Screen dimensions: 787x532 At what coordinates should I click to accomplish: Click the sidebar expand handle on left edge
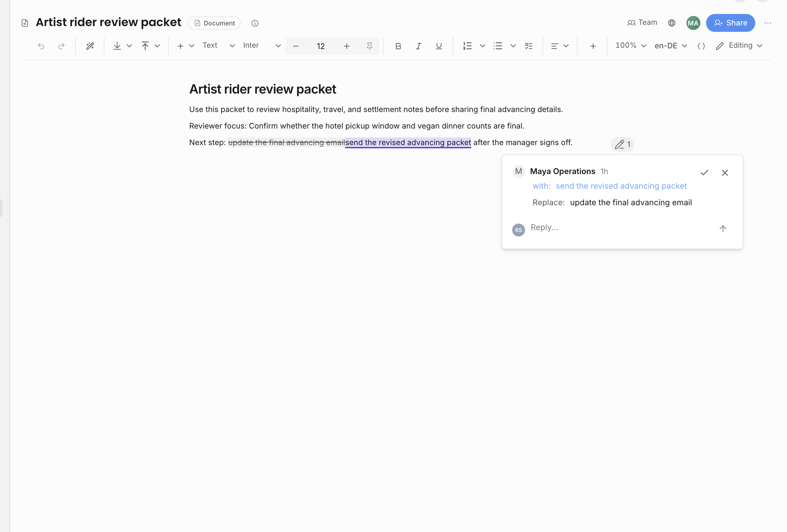(1, 208)
